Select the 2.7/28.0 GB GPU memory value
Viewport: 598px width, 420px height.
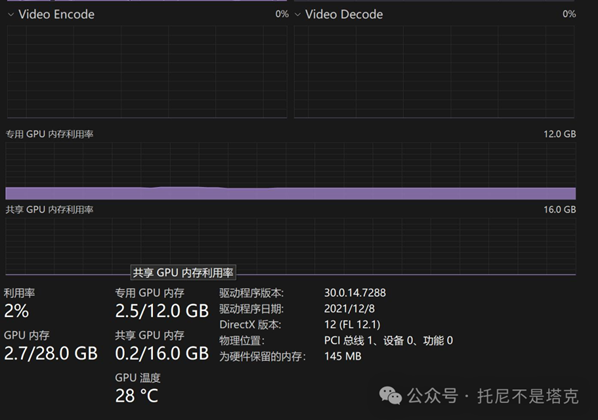click(x=51, y=353)
